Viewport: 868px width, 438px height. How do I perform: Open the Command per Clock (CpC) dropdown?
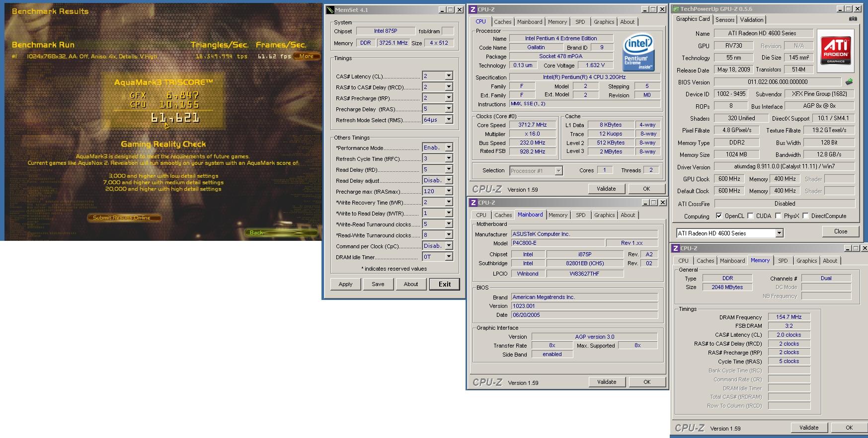pyautogui.click(x=449, y=246)
